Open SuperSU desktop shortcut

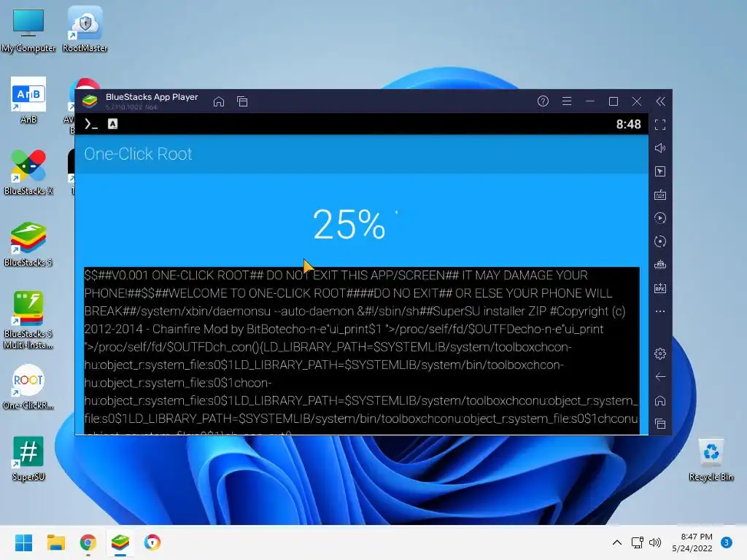[28, 458]
